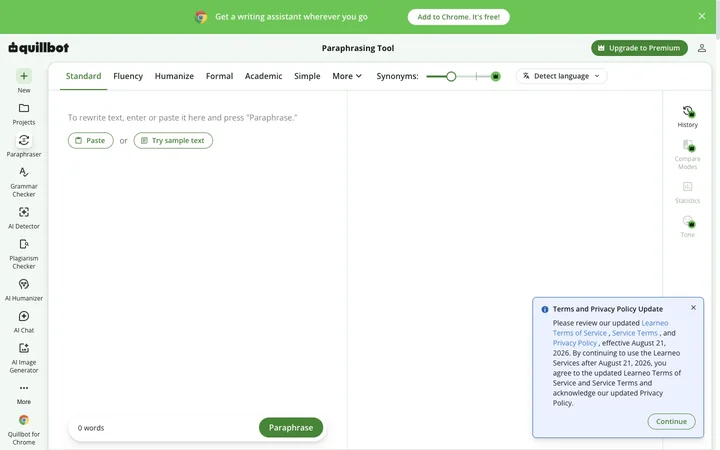Open the Privacy Policy link
720x450 pixels.
(x=574, y=343)
